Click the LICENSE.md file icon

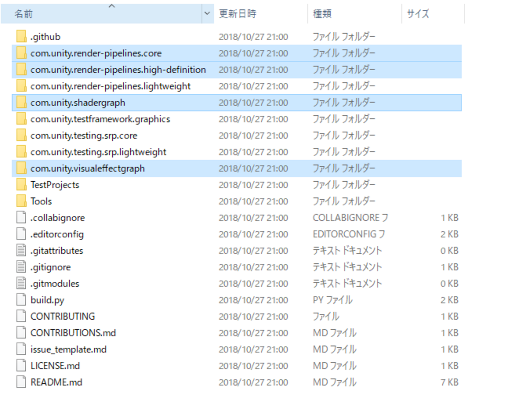pos(21,365)
